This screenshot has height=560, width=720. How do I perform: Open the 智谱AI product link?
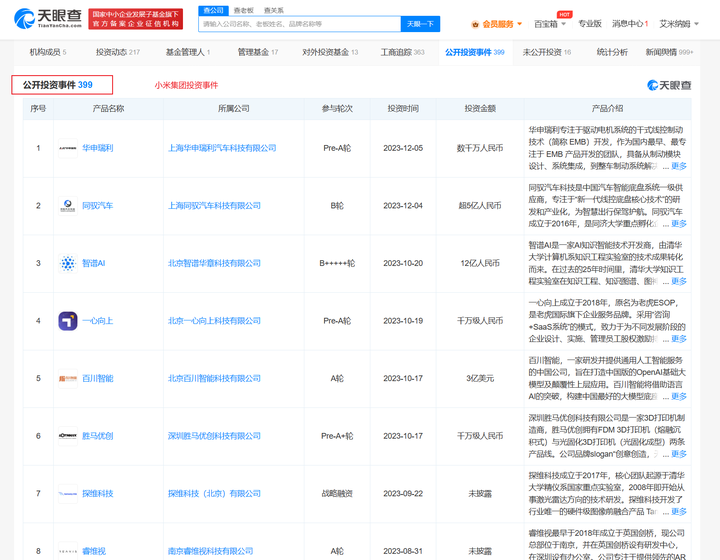pyautogui.click(x=94, y=263)
